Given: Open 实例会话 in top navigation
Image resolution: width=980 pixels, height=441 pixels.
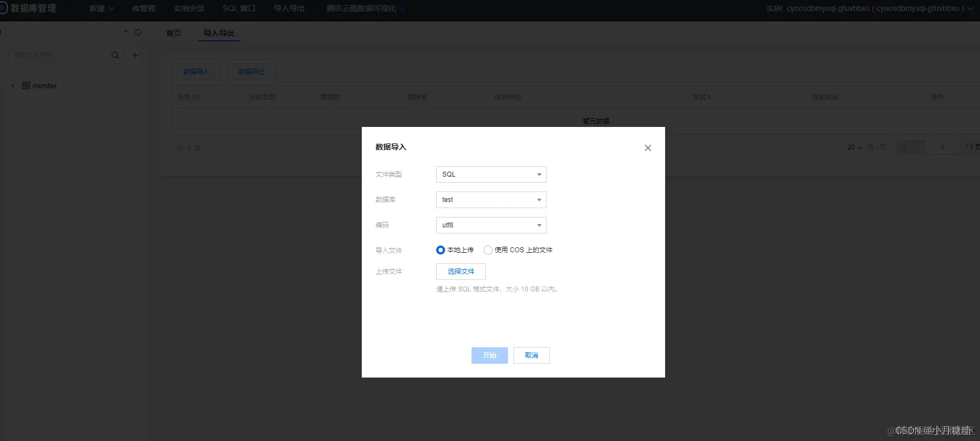Looking at the screenshot, I should pyautogui.click(x=189, y=9).
